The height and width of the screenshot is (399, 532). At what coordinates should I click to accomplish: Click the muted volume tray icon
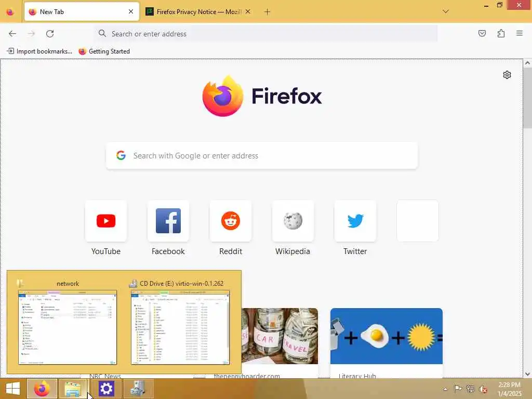coord(483,389)
